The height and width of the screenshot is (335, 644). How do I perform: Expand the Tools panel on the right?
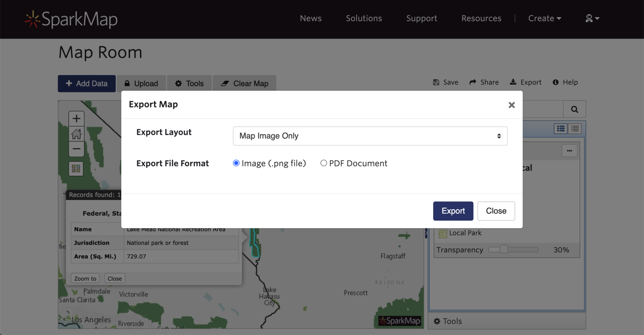coord(452,321)
